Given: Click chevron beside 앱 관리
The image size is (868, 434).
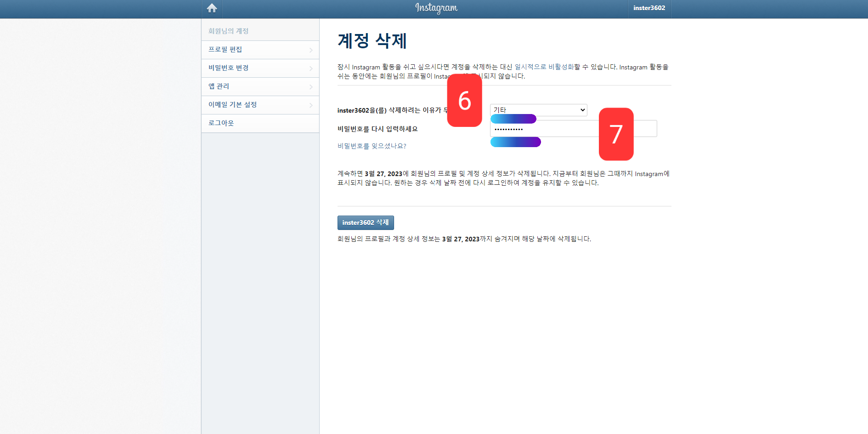Looking at the screenshot, I should 311,87.
